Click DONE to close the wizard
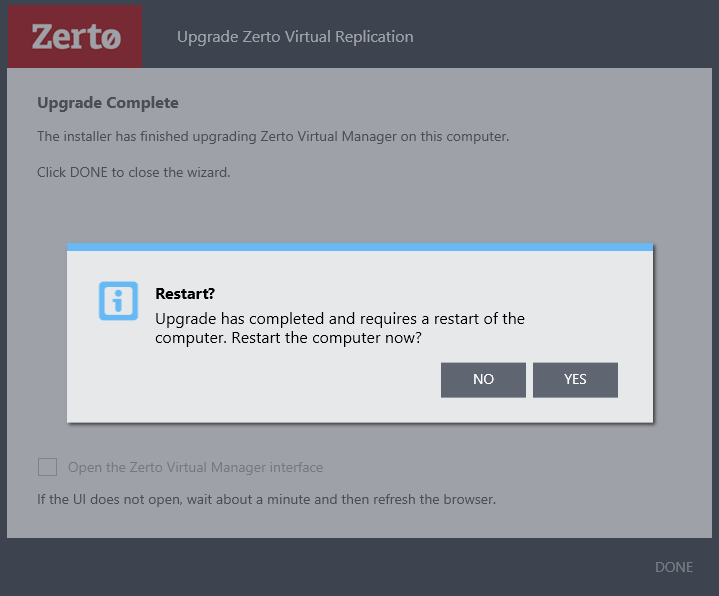Screen dimensions: 719x596 click(674, 567)
